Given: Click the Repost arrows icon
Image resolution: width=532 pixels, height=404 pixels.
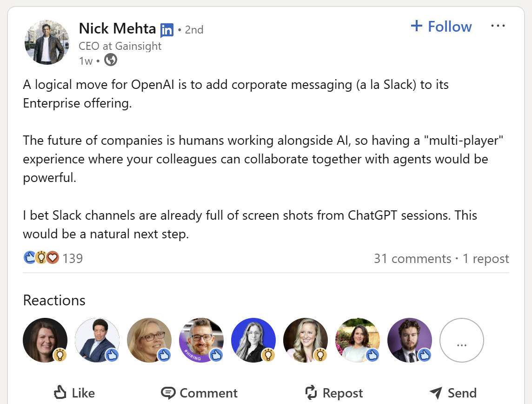Looking at the screenshot, I should tap(311, 392).
